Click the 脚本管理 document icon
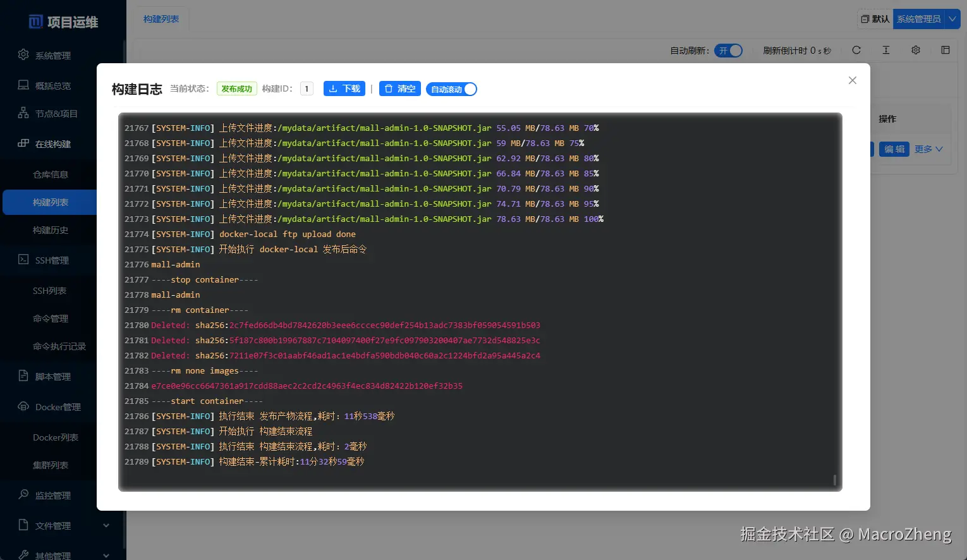 point(23,375)
